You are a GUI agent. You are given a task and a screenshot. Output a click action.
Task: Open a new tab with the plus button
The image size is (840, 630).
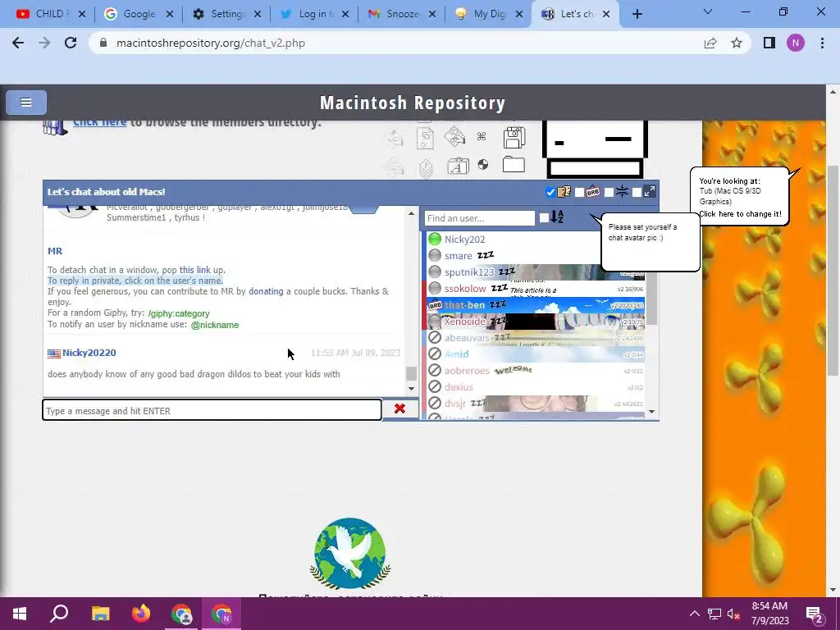point(637,14)
